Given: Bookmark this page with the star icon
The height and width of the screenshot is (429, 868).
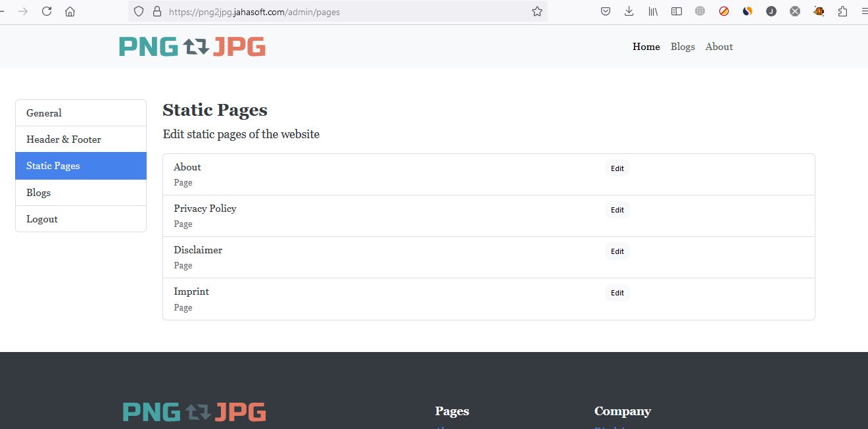Looking at the screenshot, I should [x=537, y=11].
